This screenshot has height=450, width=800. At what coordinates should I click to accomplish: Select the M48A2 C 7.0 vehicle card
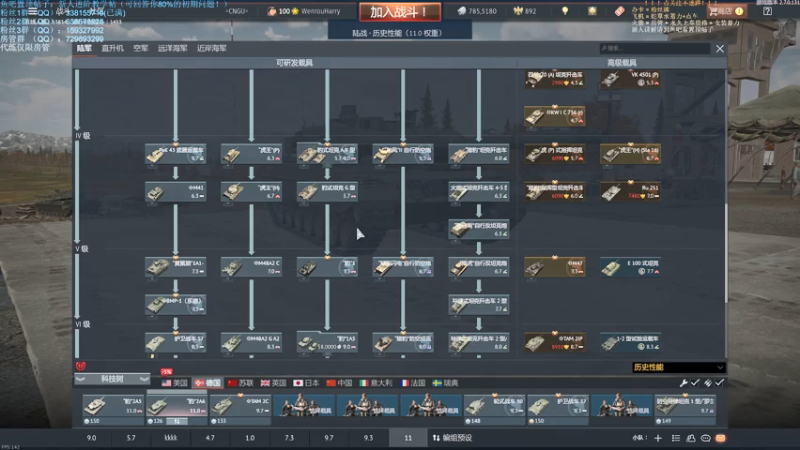point(252,267)
